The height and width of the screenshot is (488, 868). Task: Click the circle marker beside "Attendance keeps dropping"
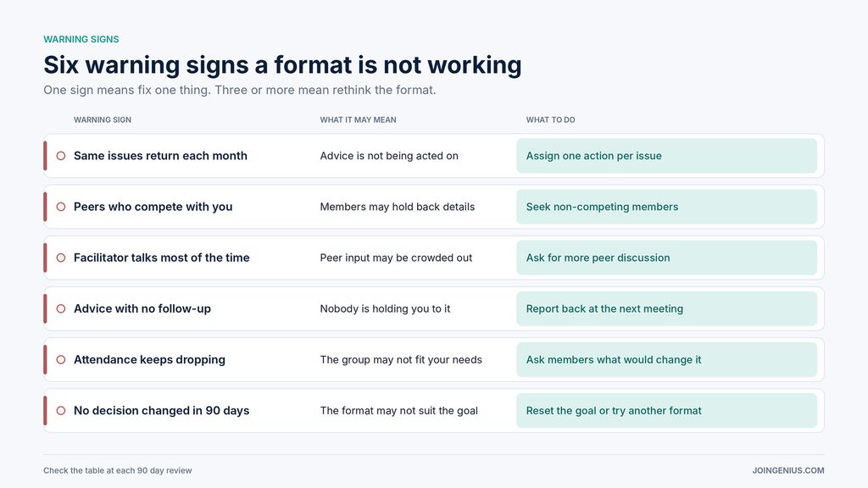coord(61,359)
